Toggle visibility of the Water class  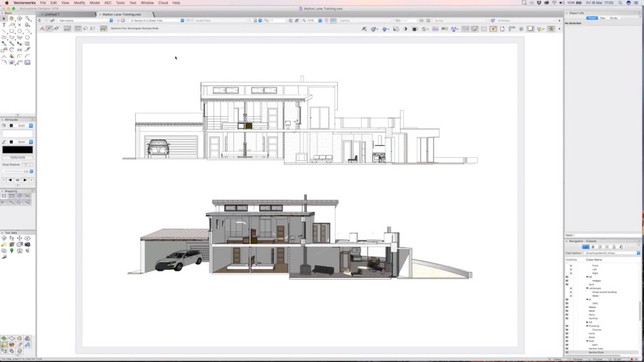(570, 295)
